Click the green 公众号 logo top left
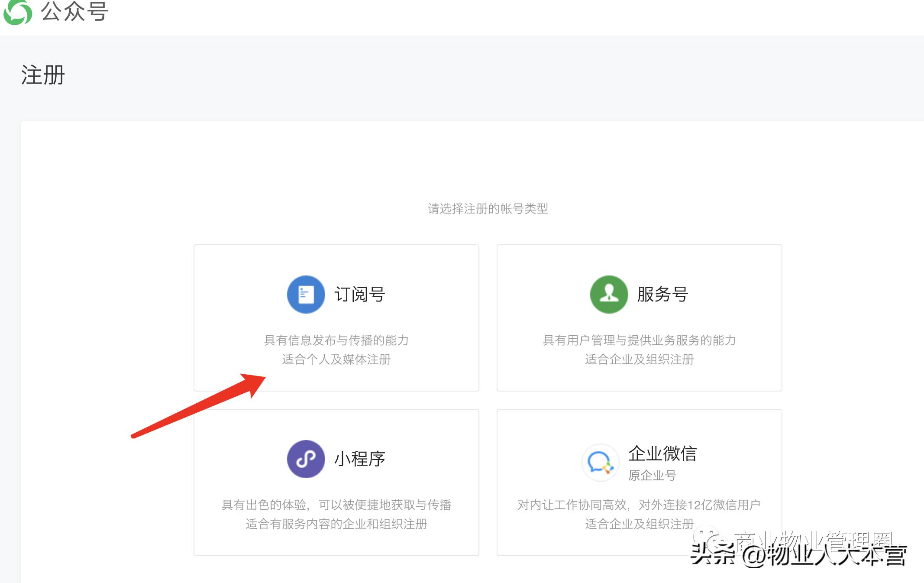The height and width of the screenshot is (583, 924). click(17, 12)
